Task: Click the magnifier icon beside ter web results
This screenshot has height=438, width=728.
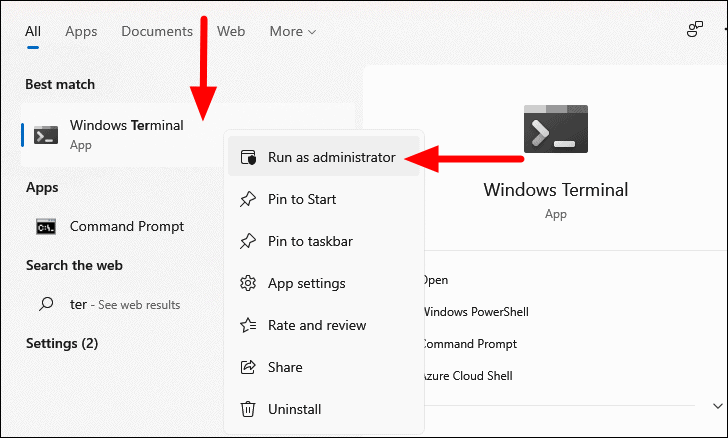Action: (46, 304)
